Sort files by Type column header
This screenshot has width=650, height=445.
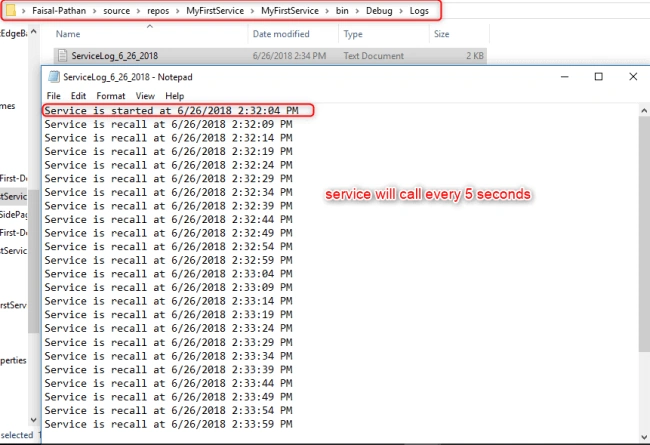pyautogui.click(x=353, y=34)
